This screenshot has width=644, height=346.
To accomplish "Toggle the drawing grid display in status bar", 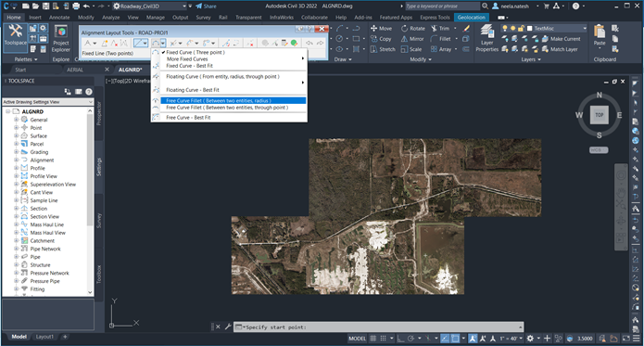I will point(373,339).
